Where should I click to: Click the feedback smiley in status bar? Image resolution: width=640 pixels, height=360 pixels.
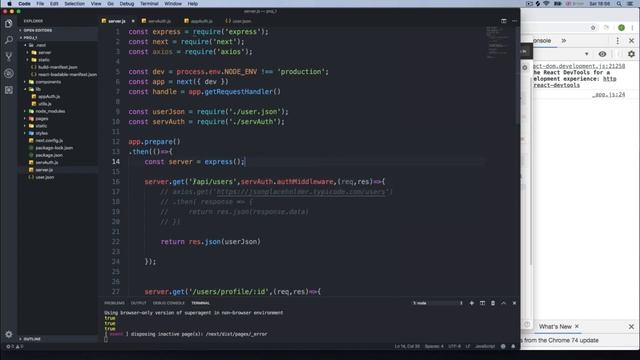click(x=503, y=347)
